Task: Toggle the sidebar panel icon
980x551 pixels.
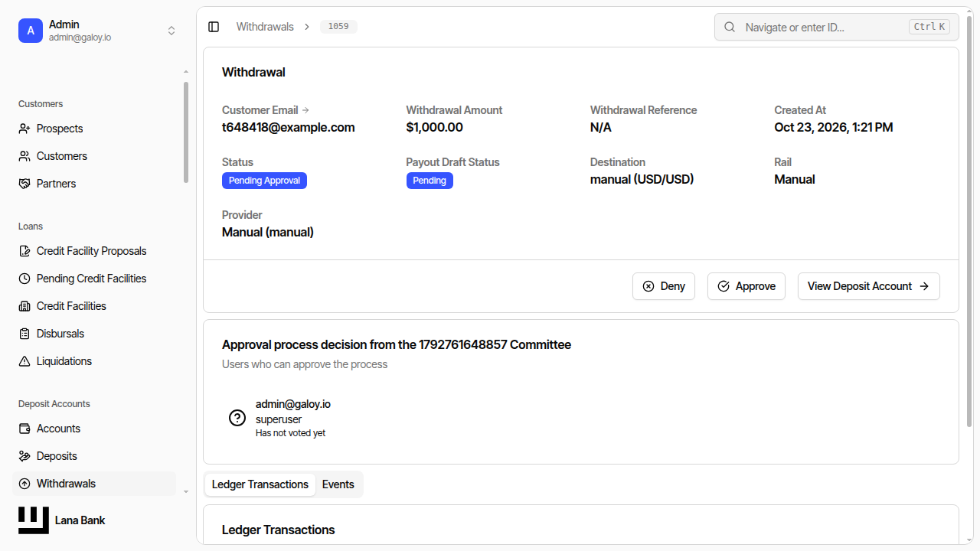Action: tap(214, 27)
